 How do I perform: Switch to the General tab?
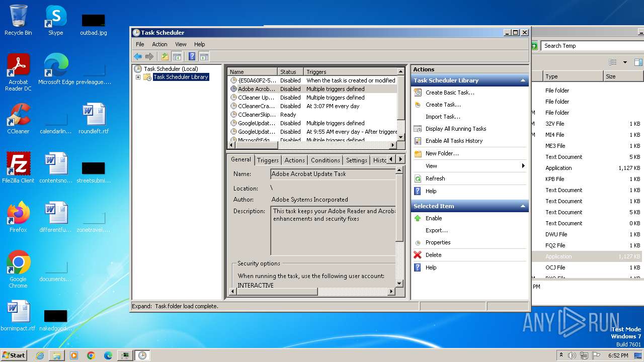(240, 159)
